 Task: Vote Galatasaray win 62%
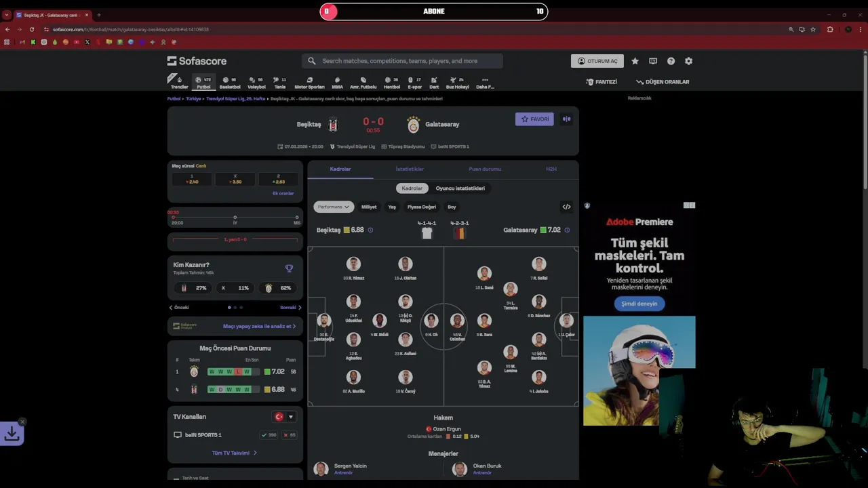[278, 288]
